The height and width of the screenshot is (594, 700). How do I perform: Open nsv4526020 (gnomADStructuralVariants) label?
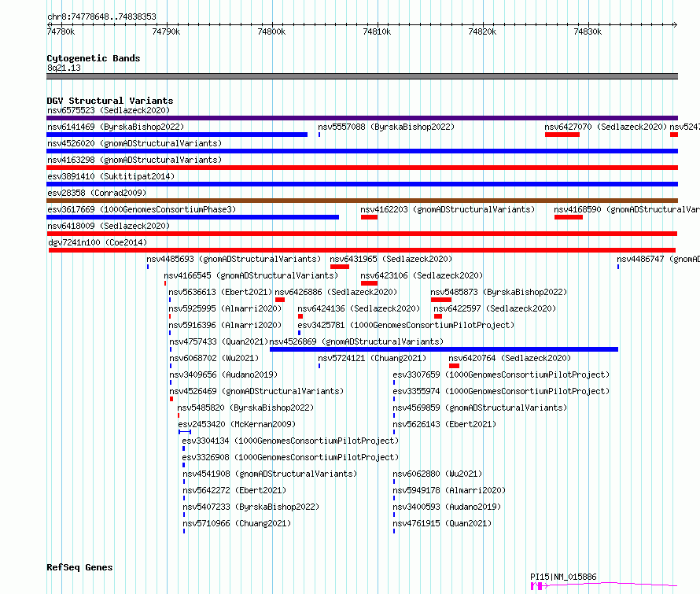coord(134,143)
